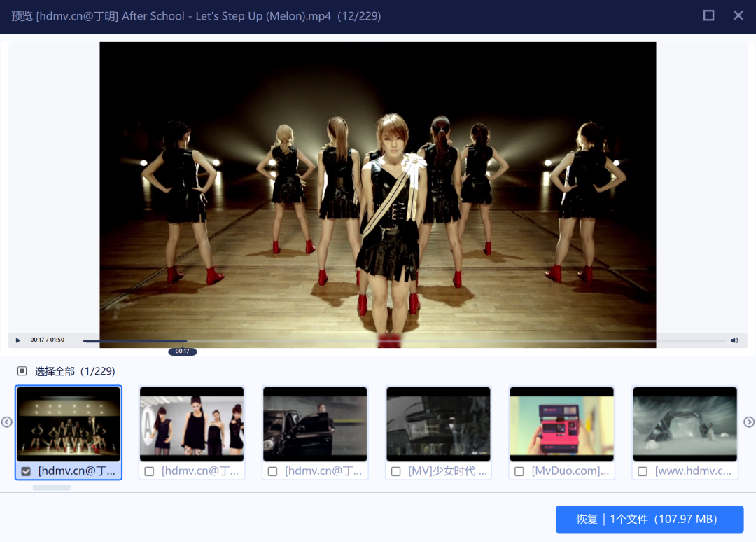Toggle the Select All (选择全部) checkbox
Viewport: 756px width, 542px height.
[22, 371]
